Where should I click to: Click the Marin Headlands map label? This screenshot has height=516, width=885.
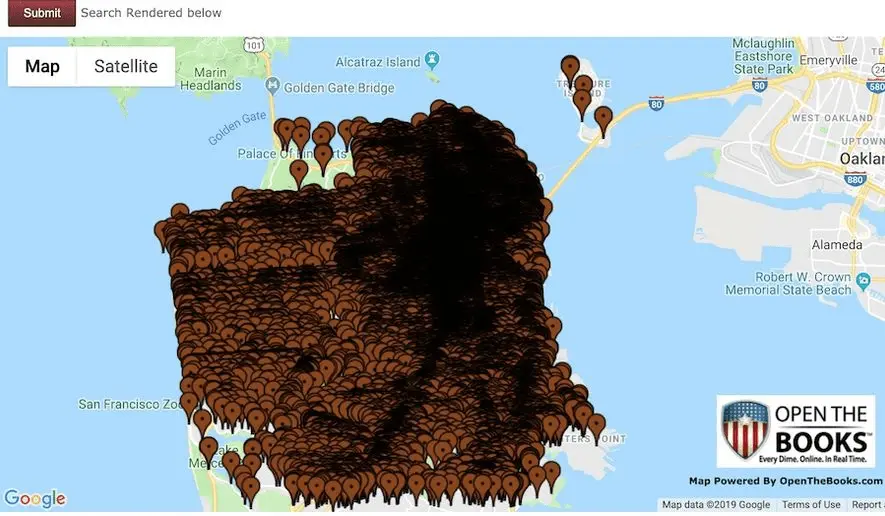[x=217, y=79]
